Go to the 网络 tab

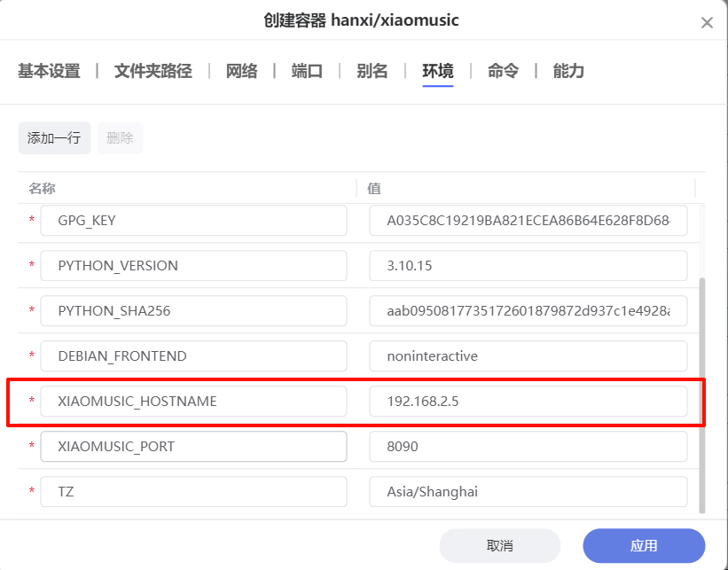(x=241, y=71)
